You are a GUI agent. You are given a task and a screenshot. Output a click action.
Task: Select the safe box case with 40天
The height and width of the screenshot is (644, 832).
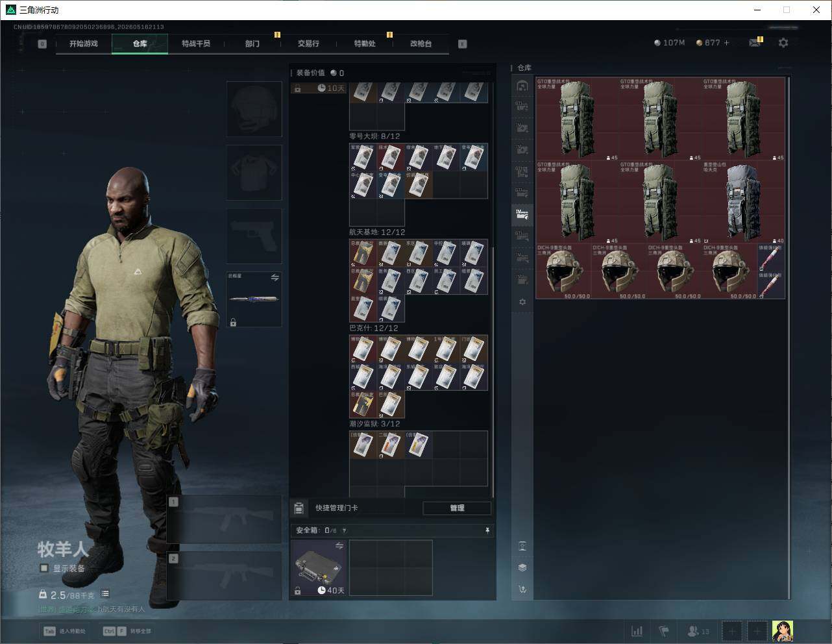pos(319,568)
